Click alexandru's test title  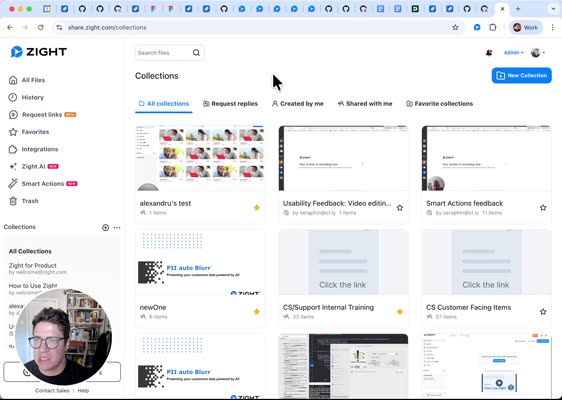(165, 203)
